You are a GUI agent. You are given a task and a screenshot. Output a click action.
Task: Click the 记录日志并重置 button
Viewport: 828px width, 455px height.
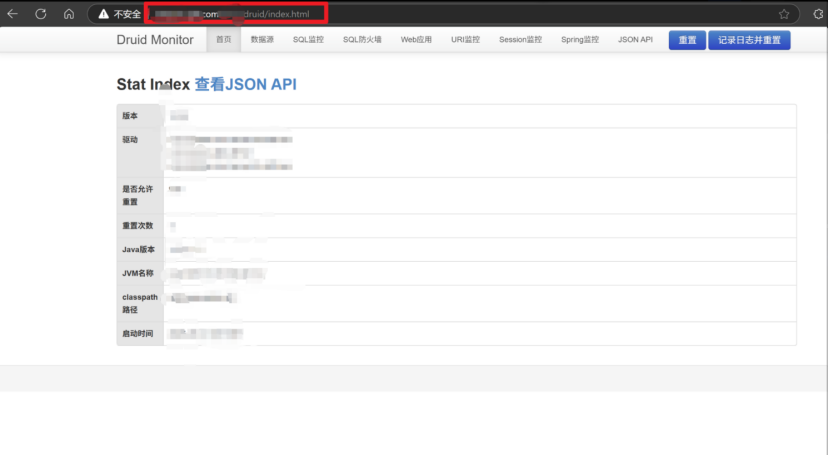pyautogui.click(x=749, y=40)
